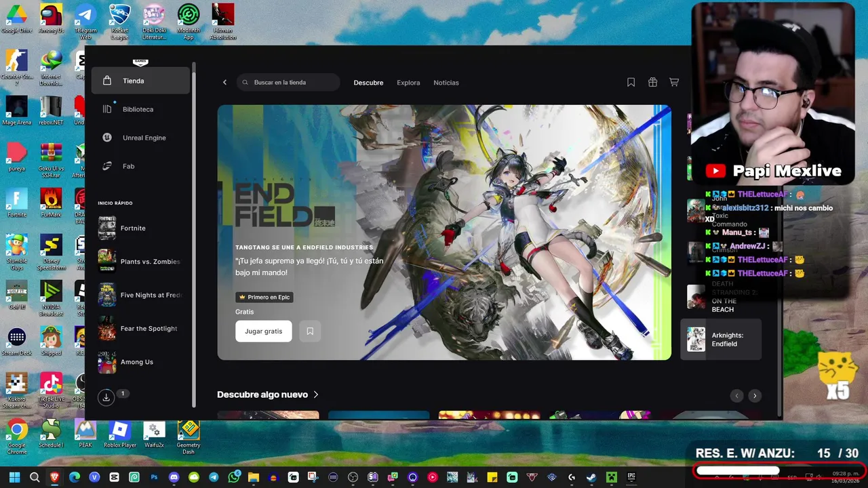Open Hitman Absolution desktop shortcut

click(x=222, y=22)
